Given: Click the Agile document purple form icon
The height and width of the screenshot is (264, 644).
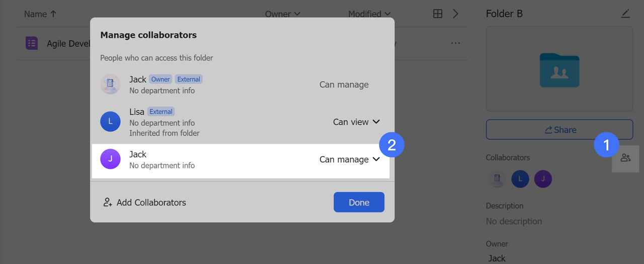Looking at the screenshot, I should point(32,43).
